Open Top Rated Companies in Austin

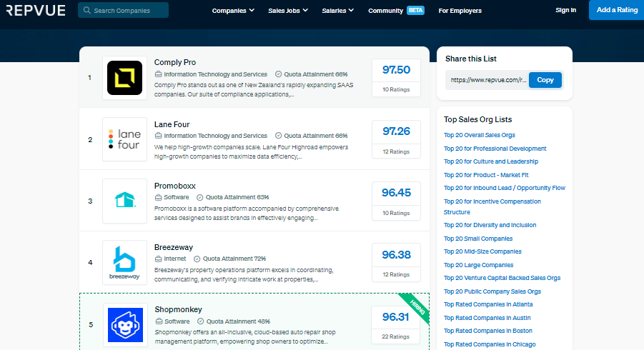click(487, 318)
